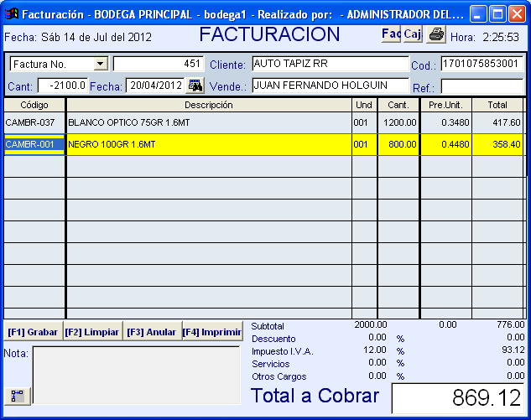531x420 pixels.
Task: Focus the invoice number field showing 451
Action: click(x=159, y=65)
